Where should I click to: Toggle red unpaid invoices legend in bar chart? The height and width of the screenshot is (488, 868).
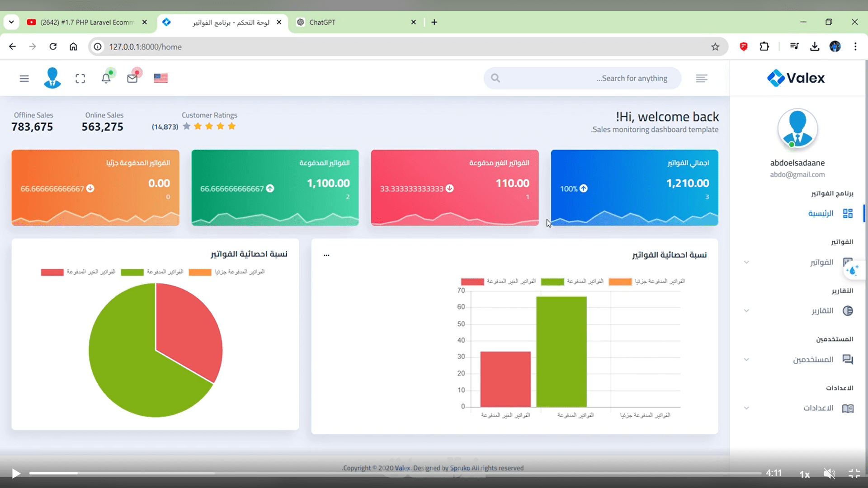tap(472, 282)
